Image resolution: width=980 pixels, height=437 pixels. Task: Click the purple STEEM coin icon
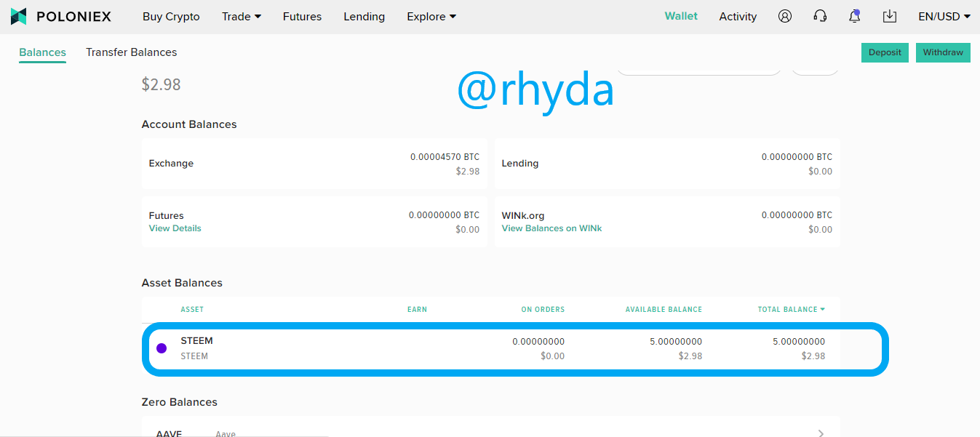tap(162, 348)
